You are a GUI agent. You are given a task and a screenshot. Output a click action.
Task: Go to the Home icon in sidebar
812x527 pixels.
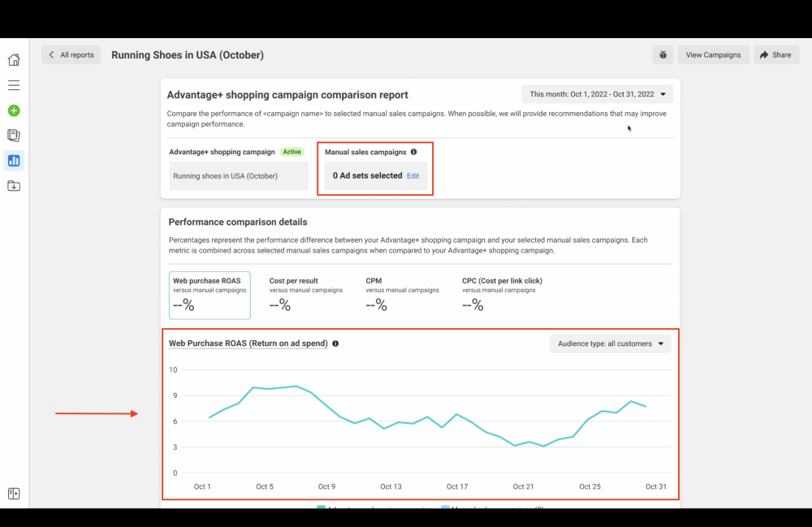(x=14, y=59)
